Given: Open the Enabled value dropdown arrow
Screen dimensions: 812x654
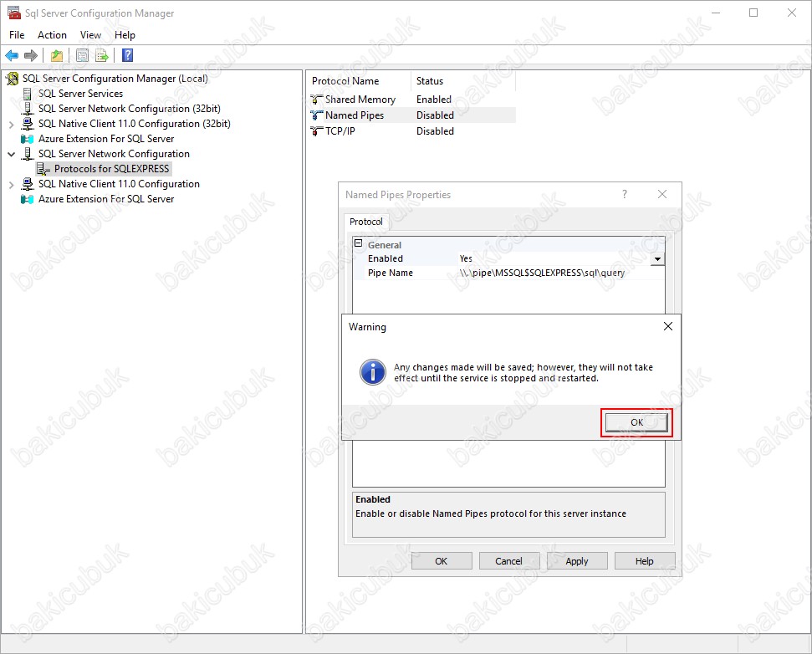Looking at the screenshot, I should click(657, 259).
